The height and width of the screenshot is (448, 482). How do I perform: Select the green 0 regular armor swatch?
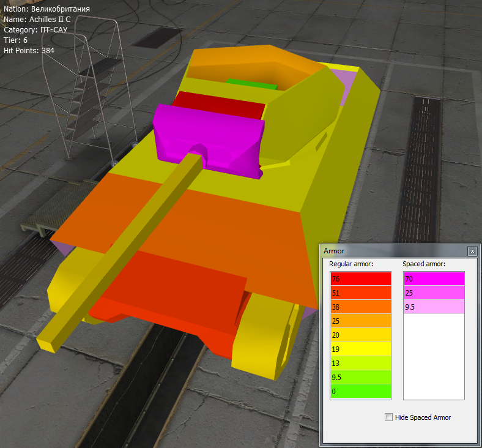pyautogui.click(x=360, y=391)
